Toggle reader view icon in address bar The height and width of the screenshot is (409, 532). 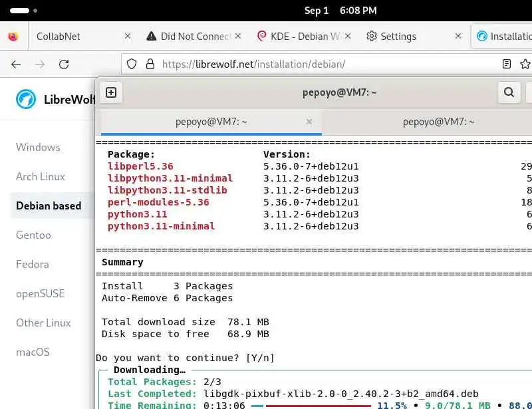click(506, 64)
